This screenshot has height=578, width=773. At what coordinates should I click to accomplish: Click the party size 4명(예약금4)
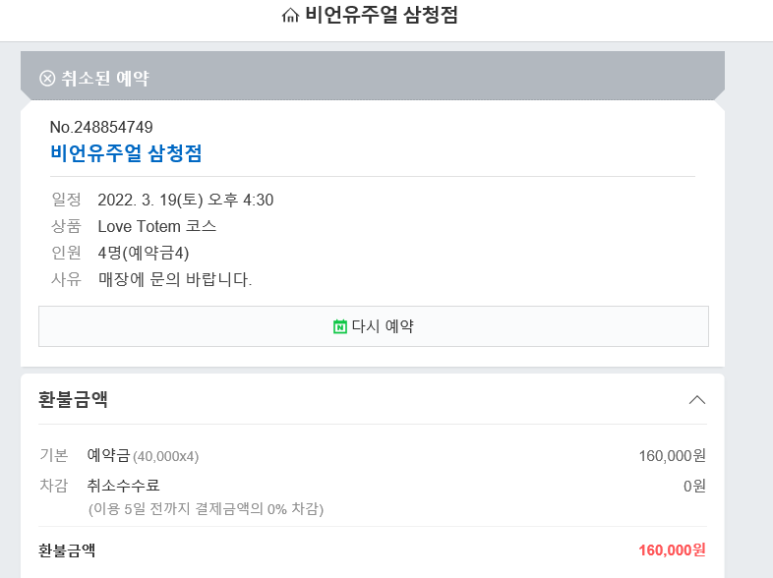[143, 253]
